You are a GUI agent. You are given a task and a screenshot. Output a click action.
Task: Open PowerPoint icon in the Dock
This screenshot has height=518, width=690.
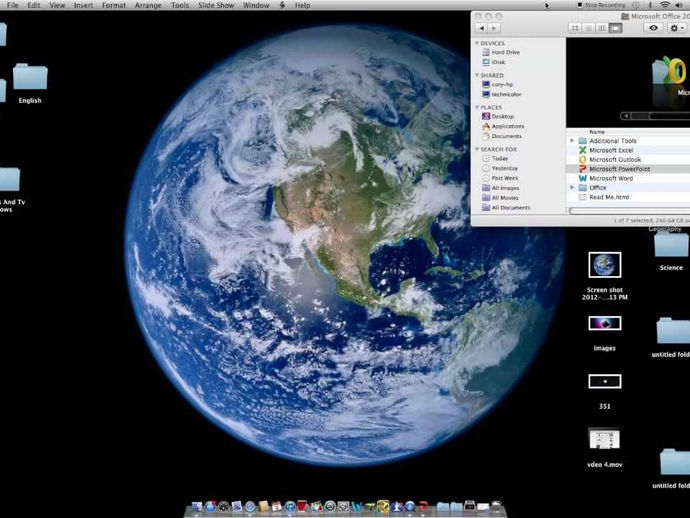(x=423, y=507)
